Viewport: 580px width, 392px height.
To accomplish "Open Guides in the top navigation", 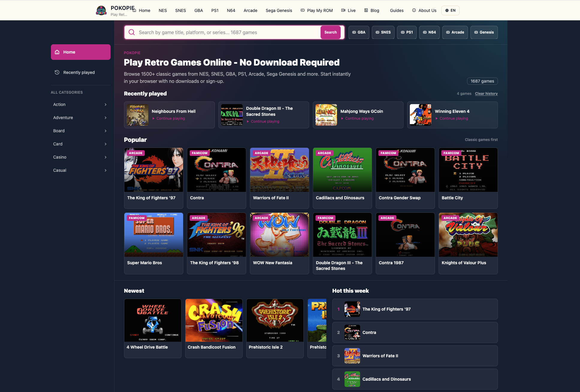I will point(397,10).
